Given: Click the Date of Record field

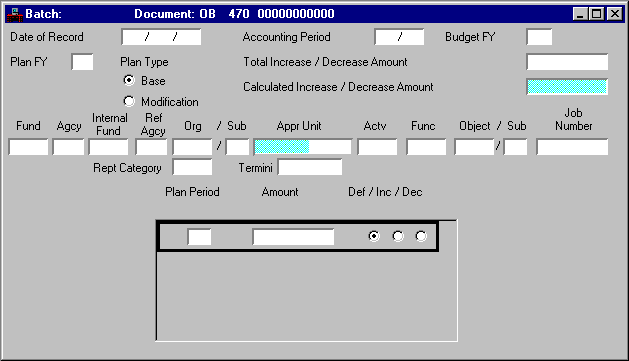Looking at the screenshot, I should coord(161,37).
